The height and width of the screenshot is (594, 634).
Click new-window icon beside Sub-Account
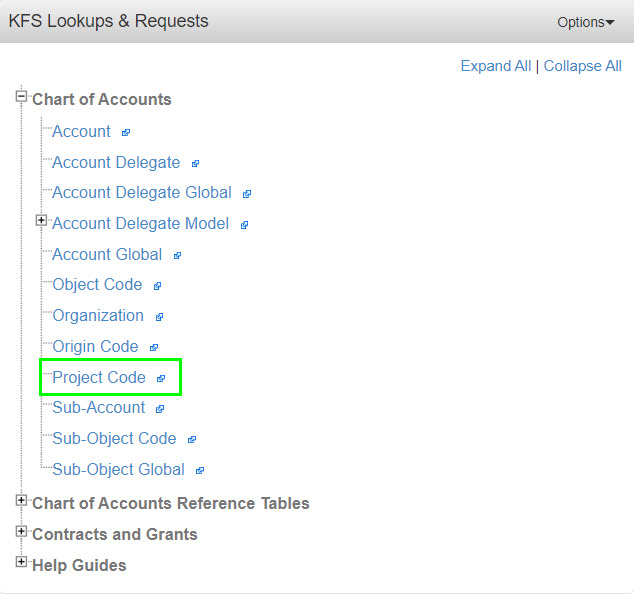point(160,409)
